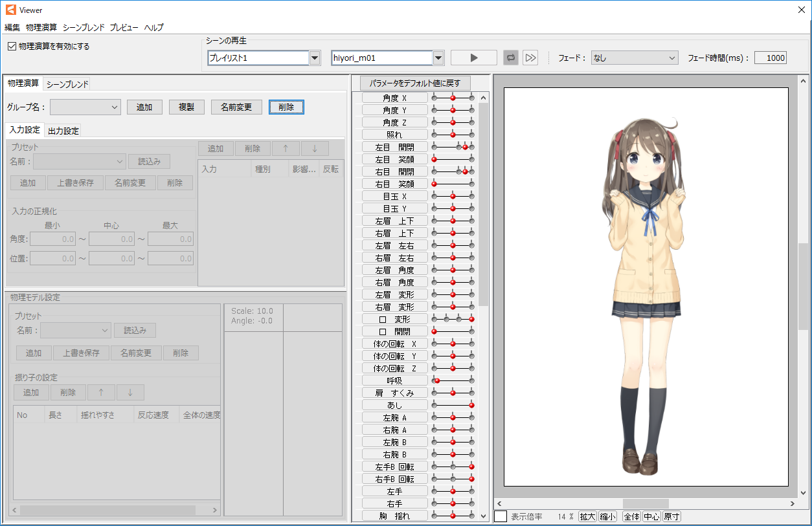Click the 胸 揺れ parameter name button
Screen dimensions: 812x526
pos(395,516)
